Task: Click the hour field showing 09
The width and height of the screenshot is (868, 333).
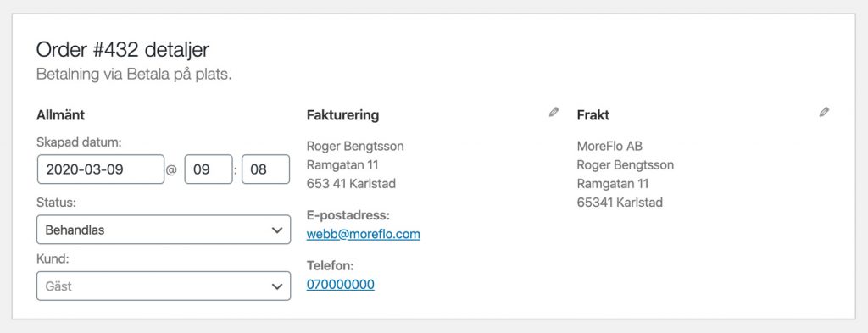Action: [x=209, y=169]
